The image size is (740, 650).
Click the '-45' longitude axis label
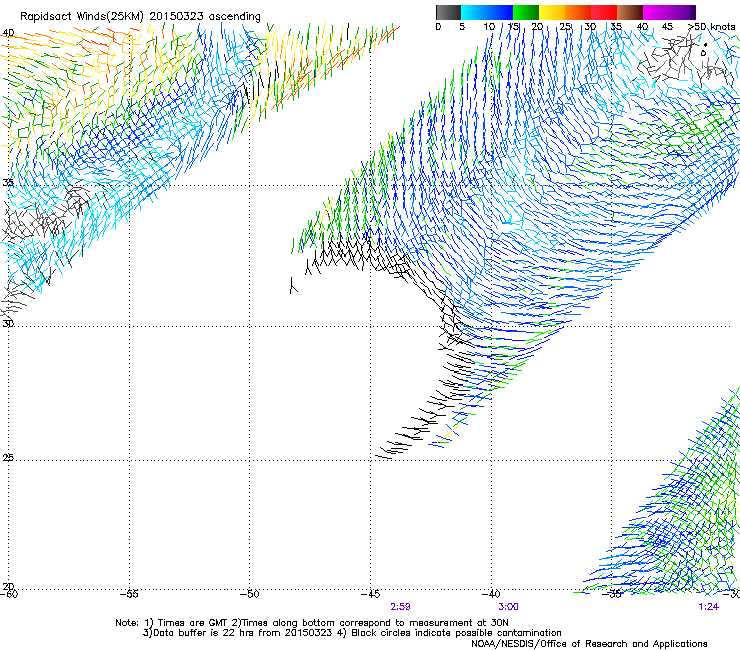pyautogui.click(x=370, y=594)
